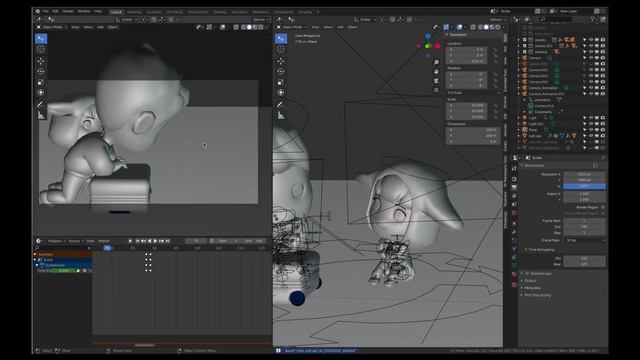Open the timeline Keying menu
The height and width of the screenshot is (360, 640).
pyautogui.click(x=76, y=241)
